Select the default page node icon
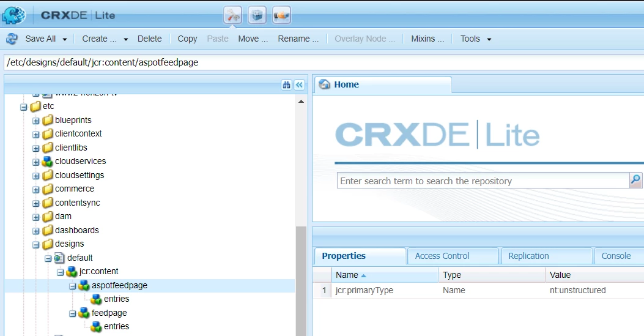The height and width of the screenshot is (336, 644). pos(59,258)
